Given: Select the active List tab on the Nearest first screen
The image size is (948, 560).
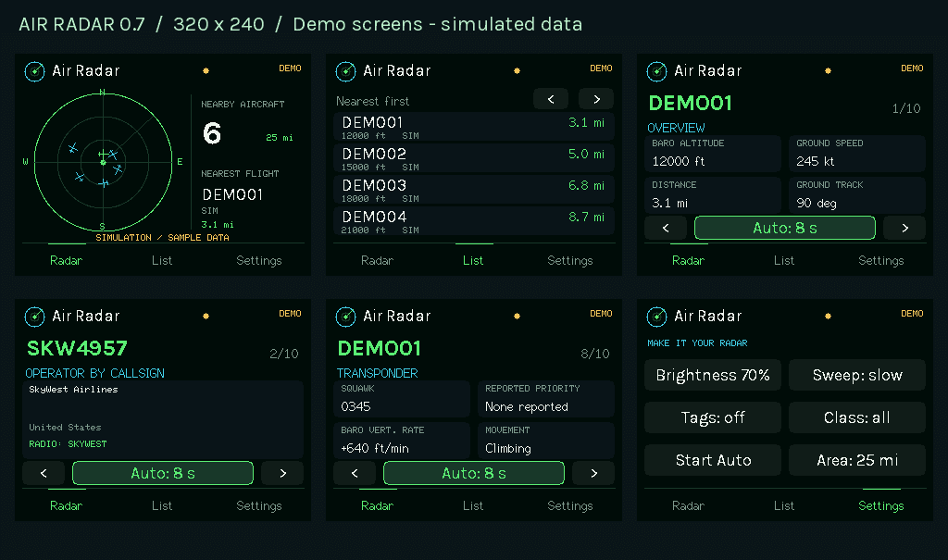Looking at the screenshot, I should [473, 261].
